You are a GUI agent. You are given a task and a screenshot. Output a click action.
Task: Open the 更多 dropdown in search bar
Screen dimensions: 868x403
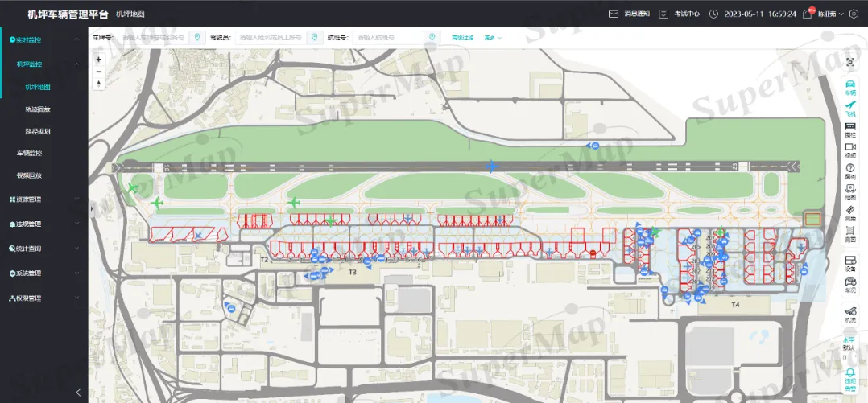coord(493,38)
